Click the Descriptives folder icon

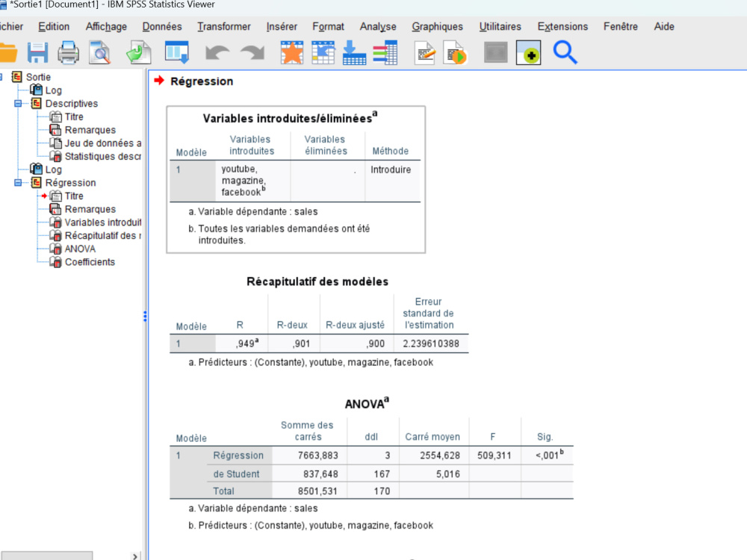click(x=36, y=103)
